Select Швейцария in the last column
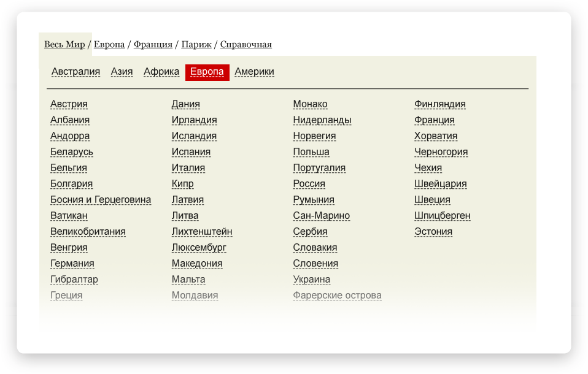This screenshot has height=374, width=588. click(441, 184)
